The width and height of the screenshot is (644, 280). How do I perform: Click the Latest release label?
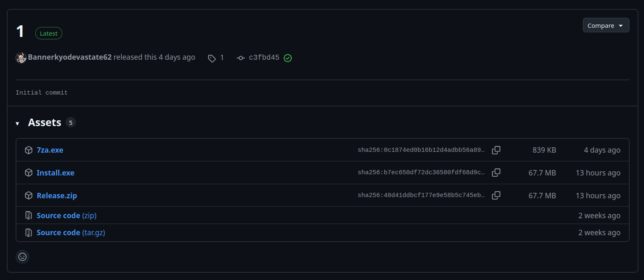pyautogui.click(x=49, y=34)
